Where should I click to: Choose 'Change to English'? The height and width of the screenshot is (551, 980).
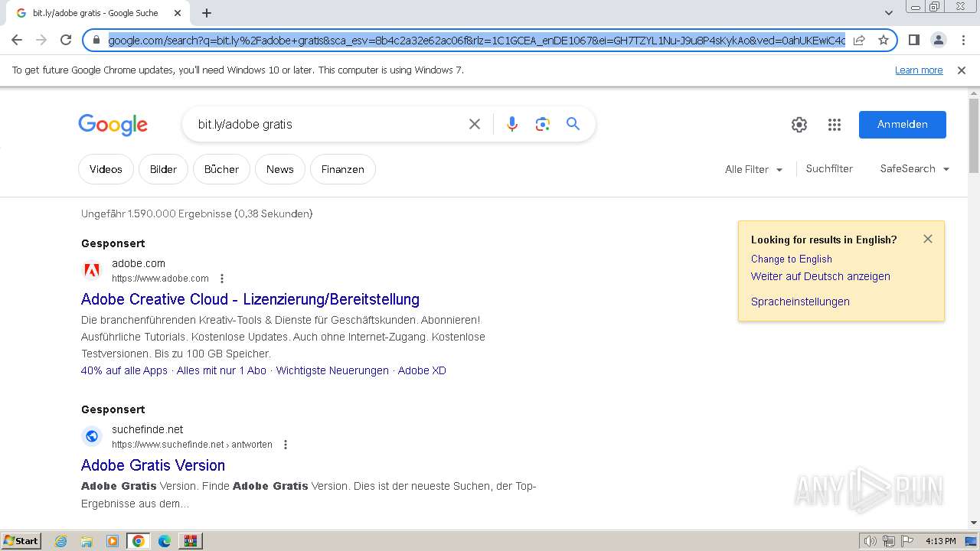click(x=792, y=259)
